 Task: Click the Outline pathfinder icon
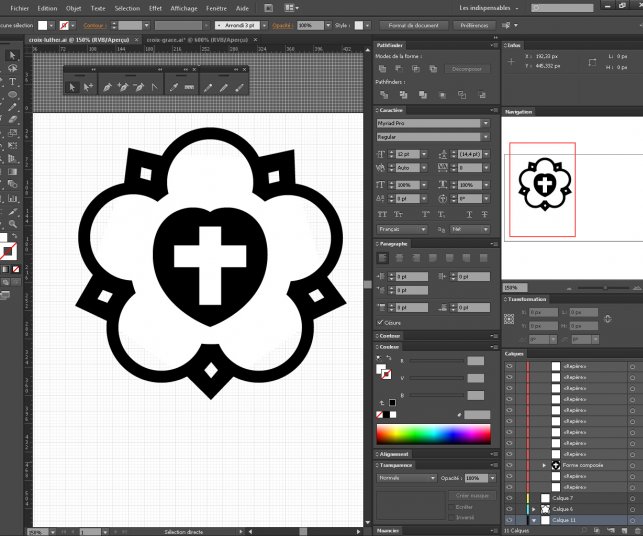pyautogui.click(x=462, y=95)
